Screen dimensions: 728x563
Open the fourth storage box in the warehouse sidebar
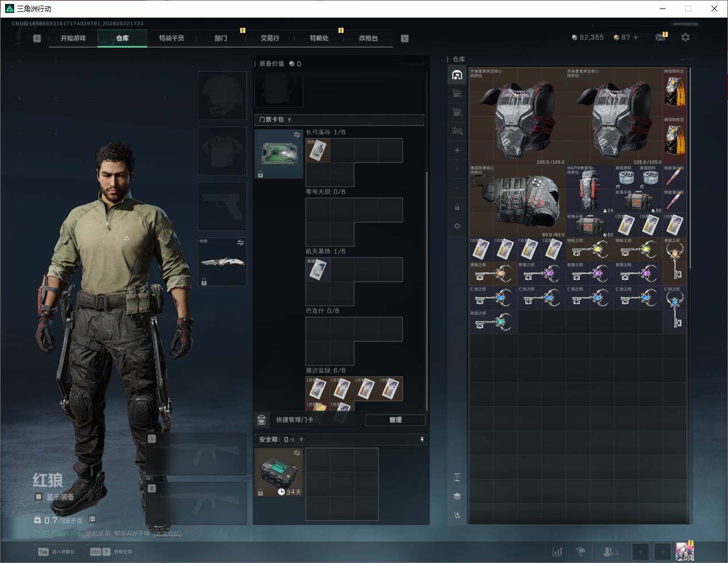[x=457, y=131]
